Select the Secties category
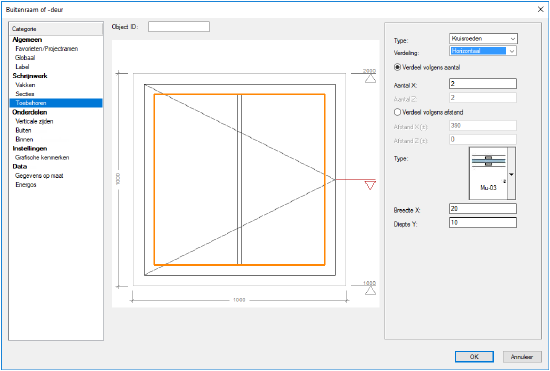550x371 pixels. pyautogui.click(x=25, y=94)
